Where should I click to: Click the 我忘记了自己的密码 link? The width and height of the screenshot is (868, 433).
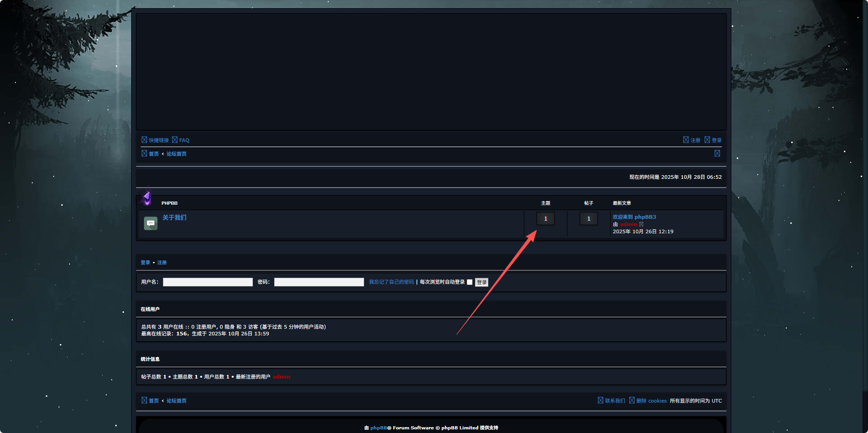click(x=391, y=282)
